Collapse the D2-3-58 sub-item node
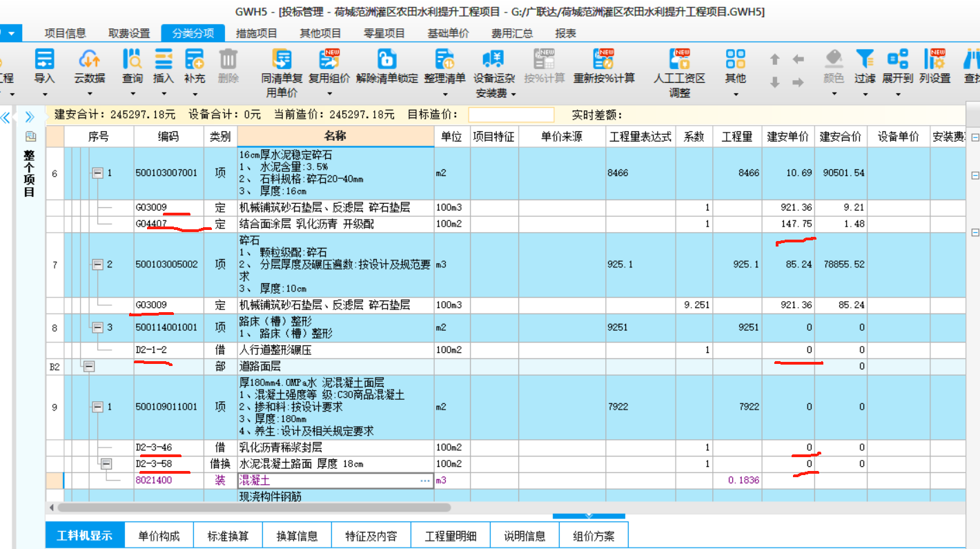980x549 pixels. [x=106, y=464]
